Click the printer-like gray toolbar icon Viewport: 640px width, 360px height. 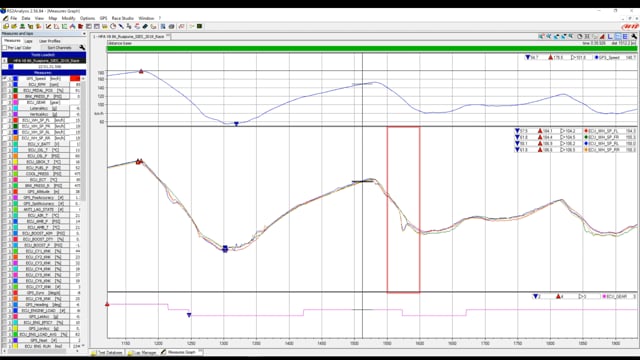tap(171, 26)
